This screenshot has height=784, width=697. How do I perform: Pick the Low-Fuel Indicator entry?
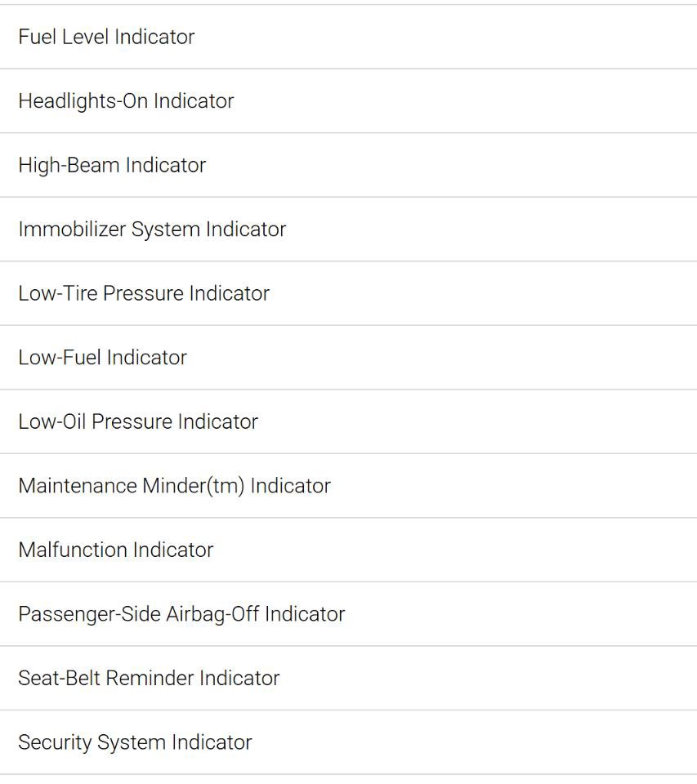(348, 358)
